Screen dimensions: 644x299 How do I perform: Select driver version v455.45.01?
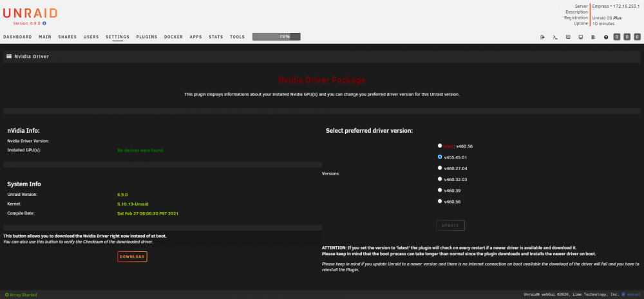pyautogui.click(x=440, y=157)
